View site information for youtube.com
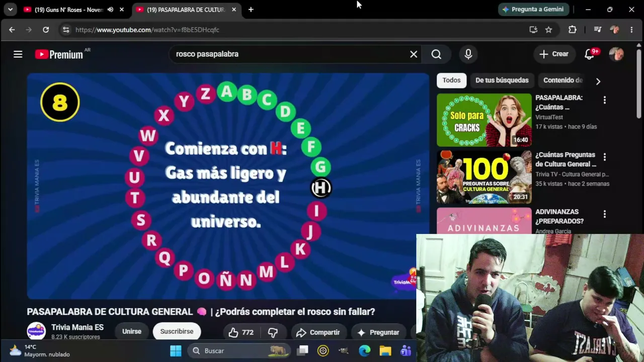644x362 pixels. pos(66,30)
